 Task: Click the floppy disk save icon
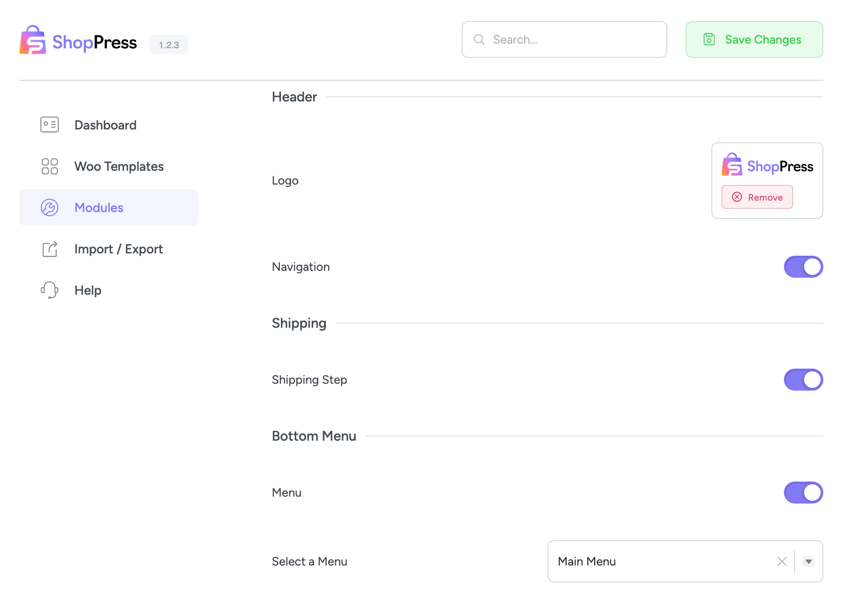(x=709, y=39)
